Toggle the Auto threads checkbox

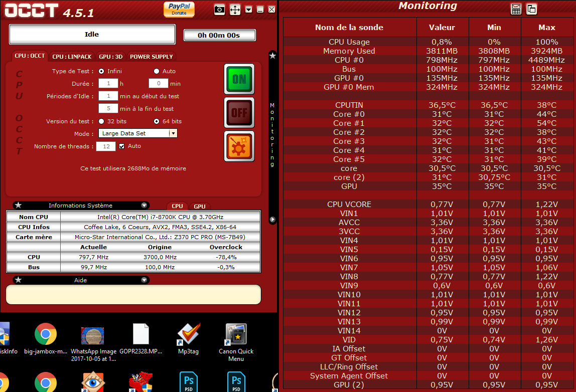point(121,146)
